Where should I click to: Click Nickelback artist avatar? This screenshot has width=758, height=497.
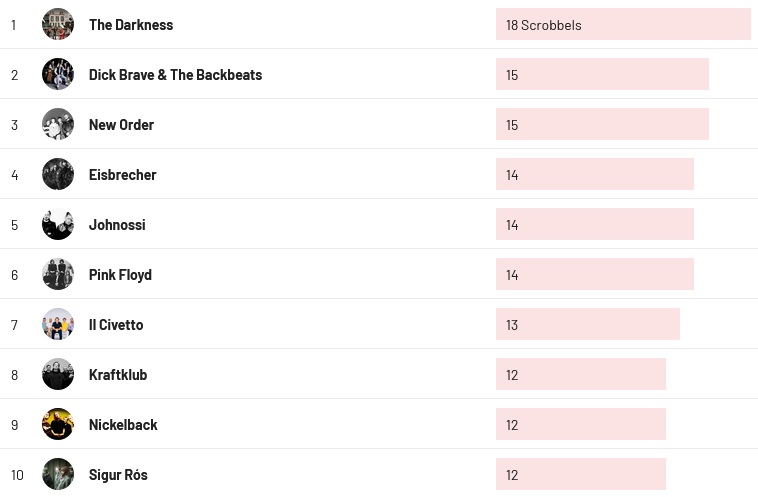coord(58,424)
